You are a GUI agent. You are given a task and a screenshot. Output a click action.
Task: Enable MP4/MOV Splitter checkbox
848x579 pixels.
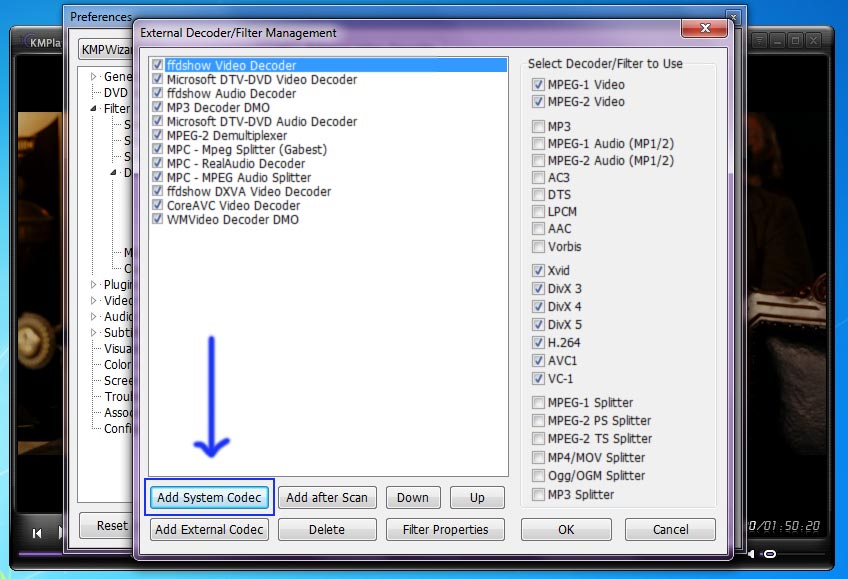click(x=538, y=458)
